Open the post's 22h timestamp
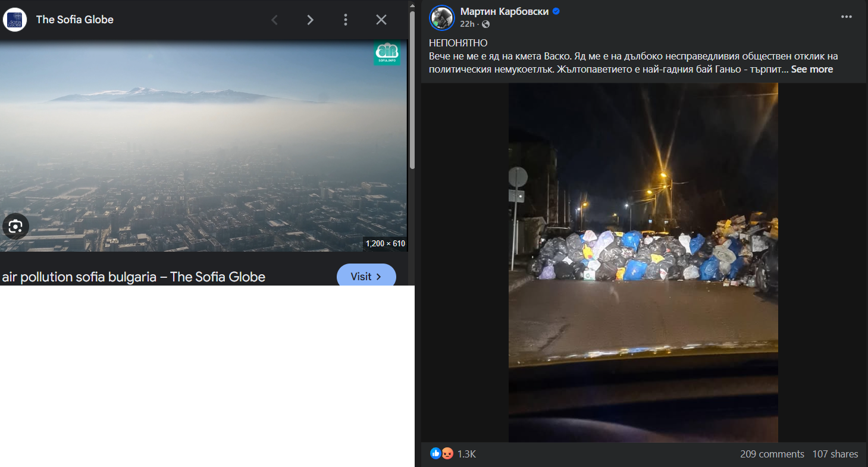Screen dimensions: 868x467 [467, 24]
